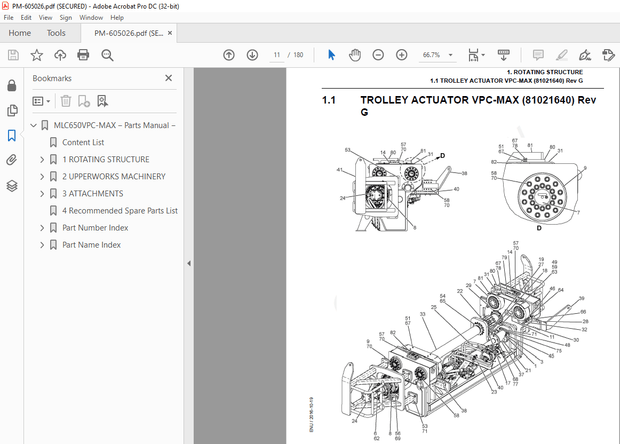Click the total pages 180 label
The image size is (620, 444).
click(x=299, y=55)
